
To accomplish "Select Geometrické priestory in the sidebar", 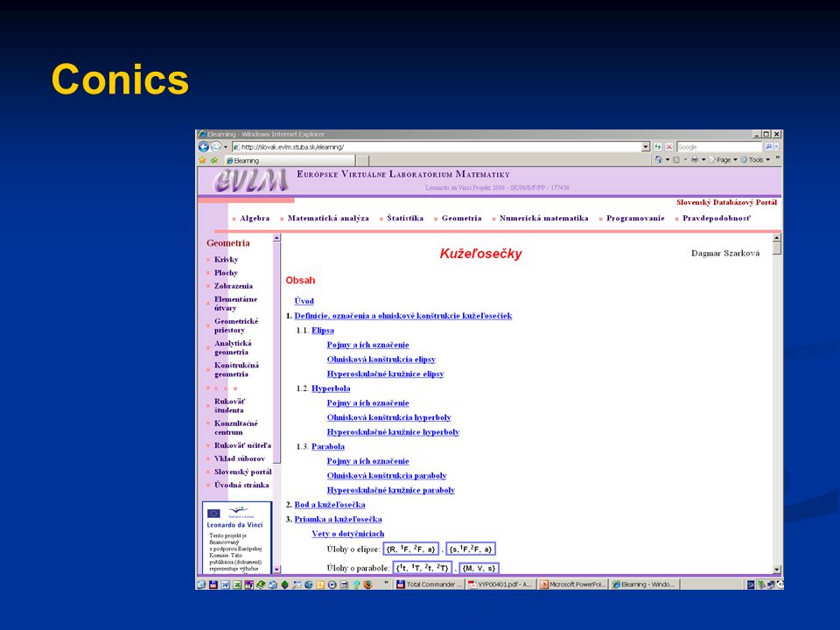I will (236, 325).
